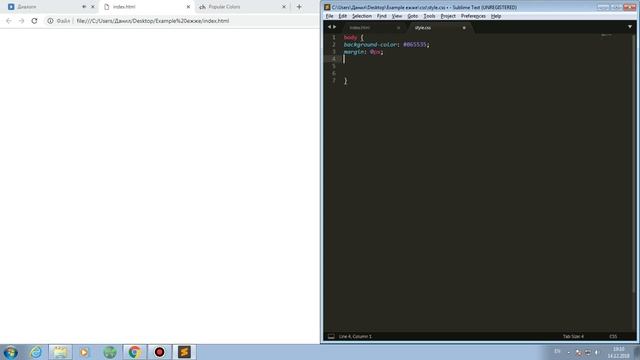Click the closing brace on line 7
The height and width of the screenshot is (360, 640).
[345, 81]
